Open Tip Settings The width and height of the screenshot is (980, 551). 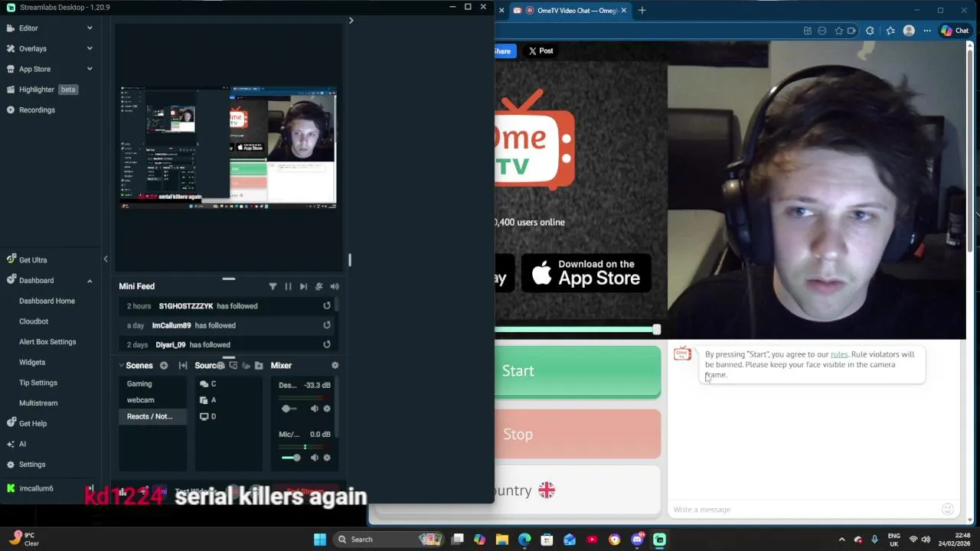tap(38, 383)
